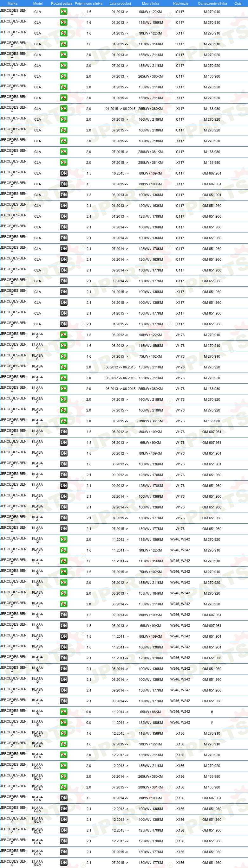Image resolution: width=248 pixels, height=868 pixels.
Task: Click petrol icon in Klasa GLA 02.2015 90kW row
Action: tap(63, 744)
